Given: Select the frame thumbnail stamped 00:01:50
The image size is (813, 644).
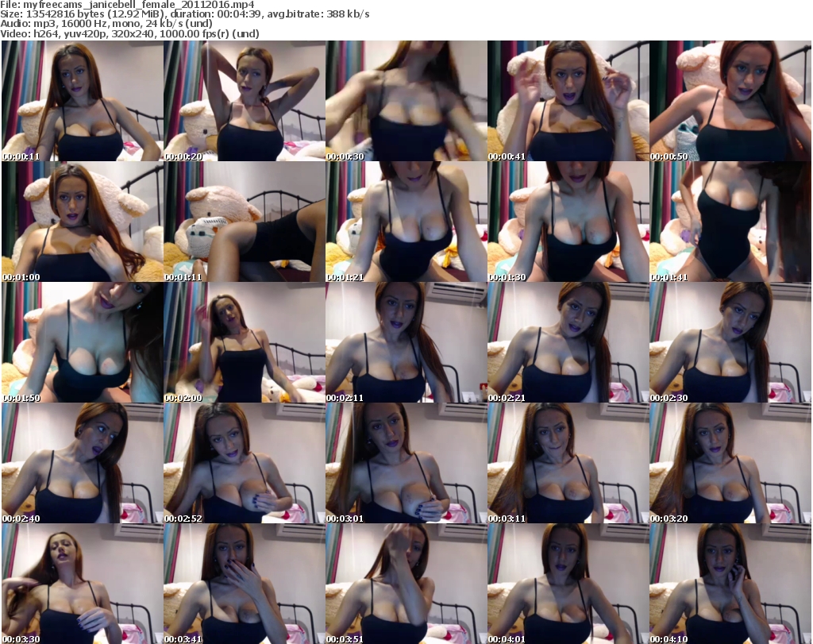Looking at the screenshot, I should coord(83,343).
